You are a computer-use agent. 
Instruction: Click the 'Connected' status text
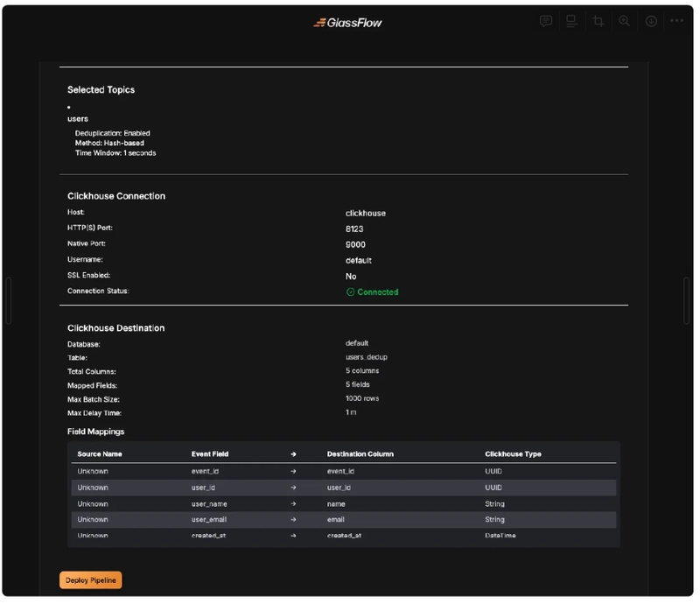pos(378,291)
